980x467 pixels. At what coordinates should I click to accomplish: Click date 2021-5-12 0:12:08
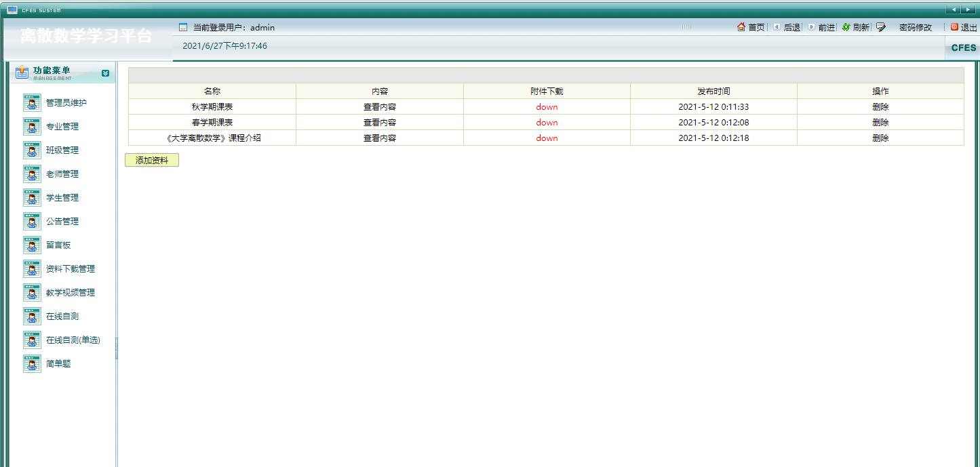[713, 123]
